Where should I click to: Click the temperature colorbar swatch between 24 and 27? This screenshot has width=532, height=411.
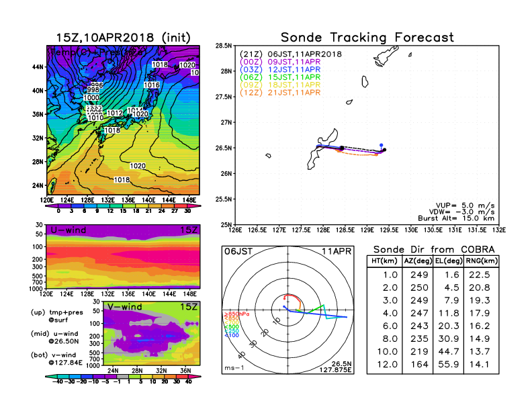tap(168, 206)
